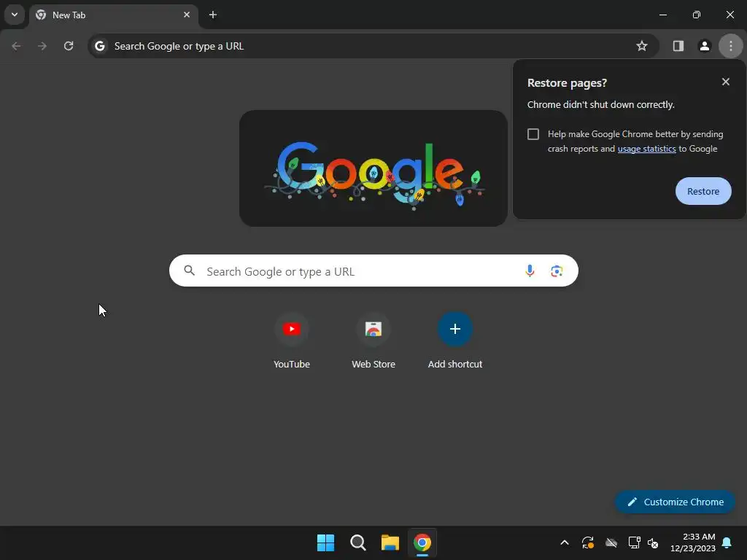Screen dimensions: 747x560
Task: Click the Chrome taskbar icon
Action: tap(422, 542)
